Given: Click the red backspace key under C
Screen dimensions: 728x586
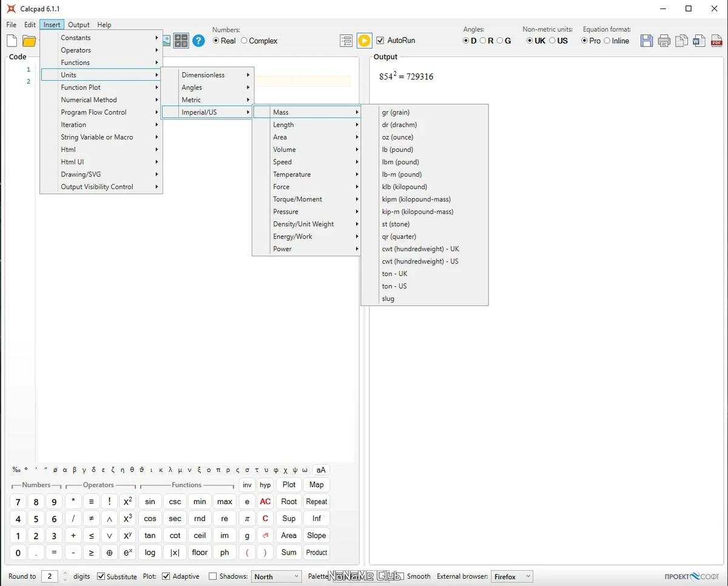Looking at the screenshot, I should pos(265,536).
